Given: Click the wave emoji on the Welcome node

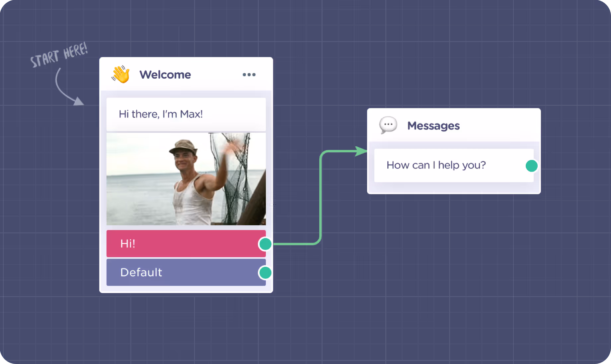Looking at the screenshot, I should (120, 74).
